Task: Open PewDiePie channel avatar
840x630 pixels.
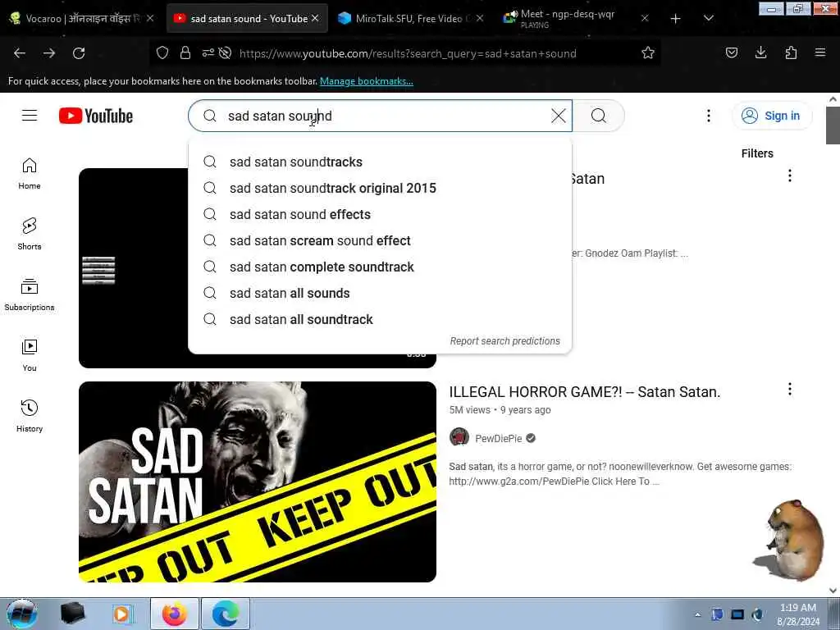Action: 459,437
